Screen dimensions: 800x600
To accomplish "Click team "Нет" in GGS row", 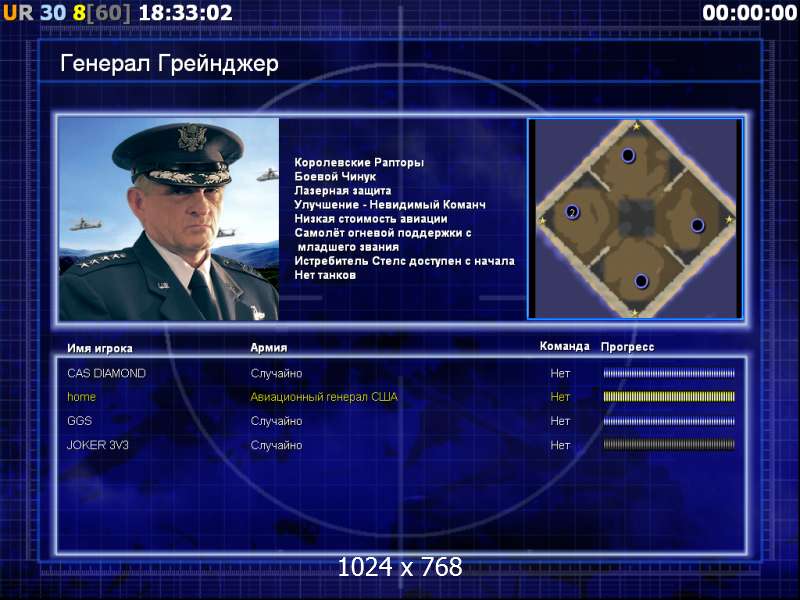I will [x=560, y=421].
